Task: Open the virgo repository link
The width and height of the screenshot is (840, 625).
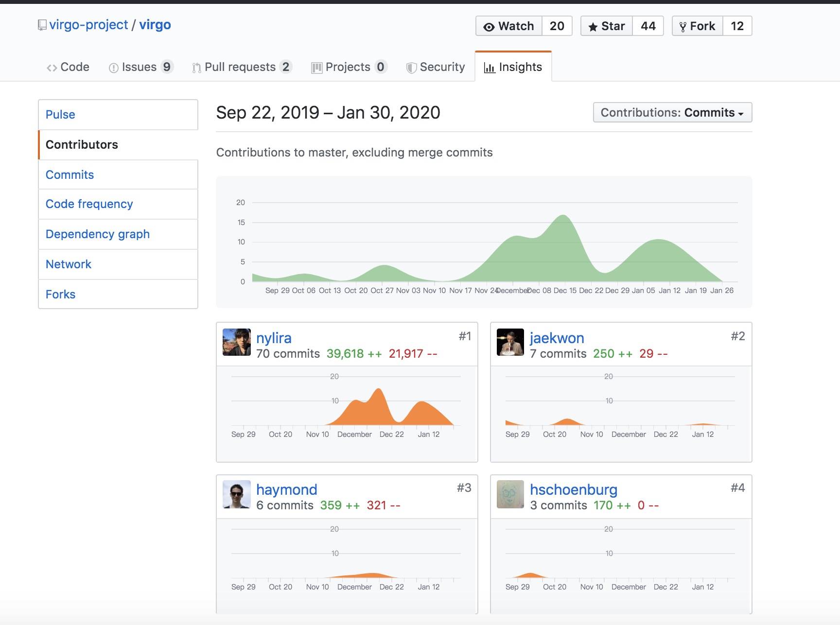Action: pos(155,25)
